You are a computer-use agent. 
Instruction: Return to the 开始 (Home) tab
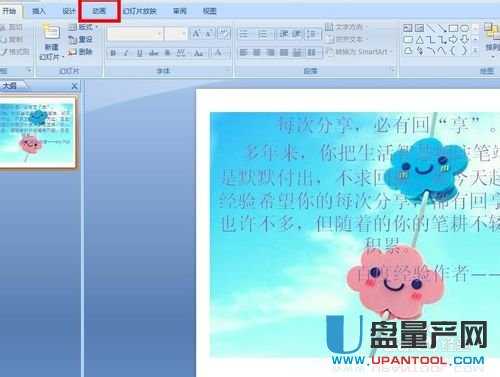coord(10,11)
